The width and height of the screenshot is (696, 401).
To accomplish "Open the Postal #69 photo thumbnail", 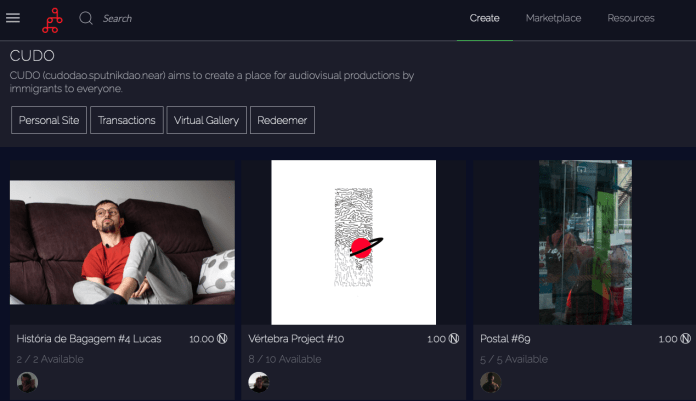I will pyautogui.click(x=584, y=242).
